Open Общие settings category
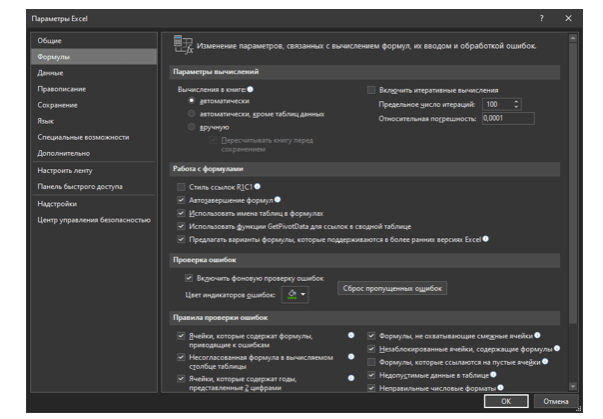 (x=94, y=40)
